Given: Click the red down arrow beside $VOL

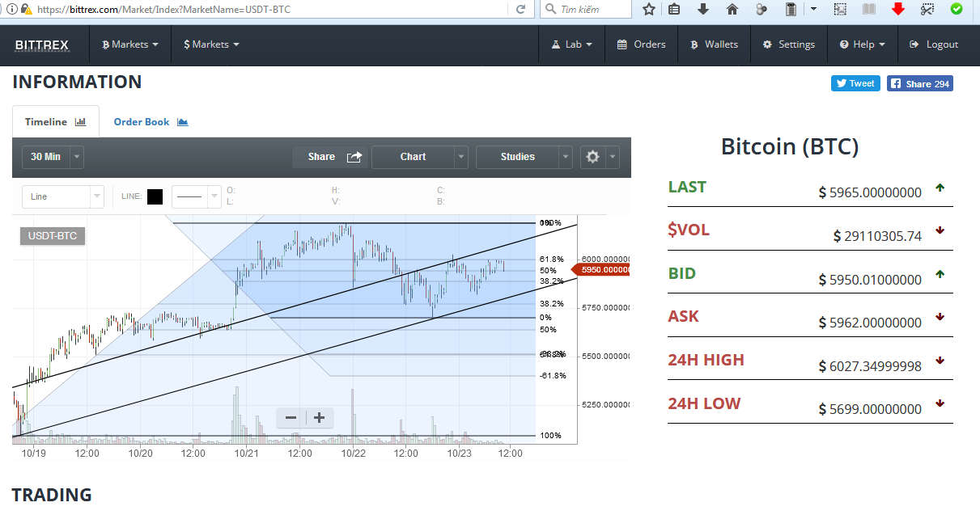Looking at the screenshot, I should pyautogui.click(x=940, y=230).
